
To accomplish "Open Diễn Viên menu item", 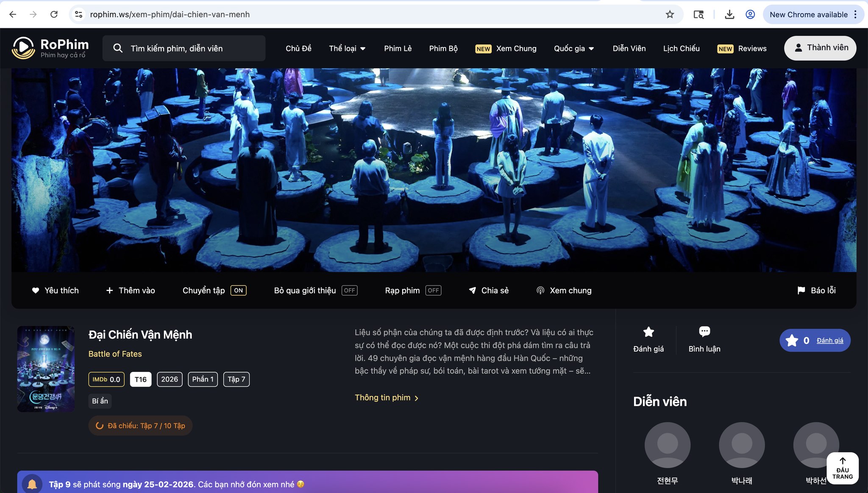I will point(629,48).
